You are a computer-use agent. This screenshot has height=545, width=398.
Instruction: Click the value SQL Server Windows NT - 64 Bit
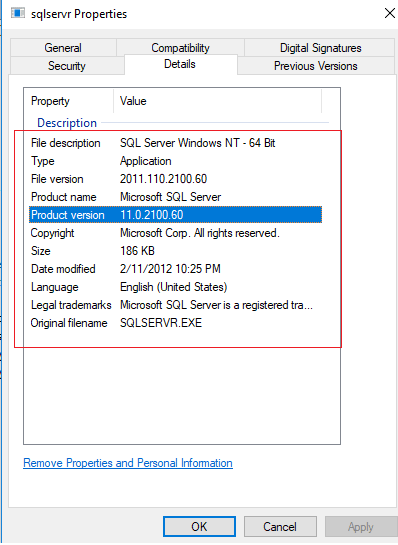[197, 143]
